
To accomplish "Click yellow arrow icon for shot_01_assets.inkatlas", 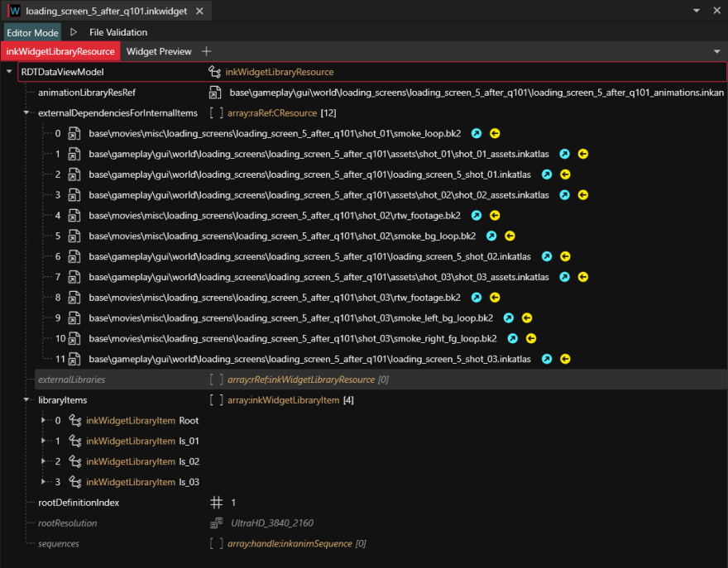I will [583, 154].
